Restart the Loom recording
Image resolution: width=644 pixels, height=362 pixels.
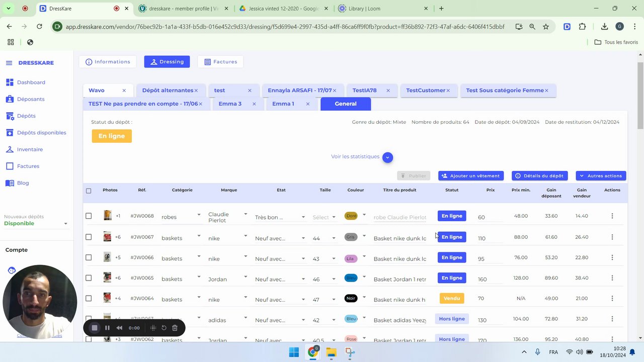click(164, 328)
